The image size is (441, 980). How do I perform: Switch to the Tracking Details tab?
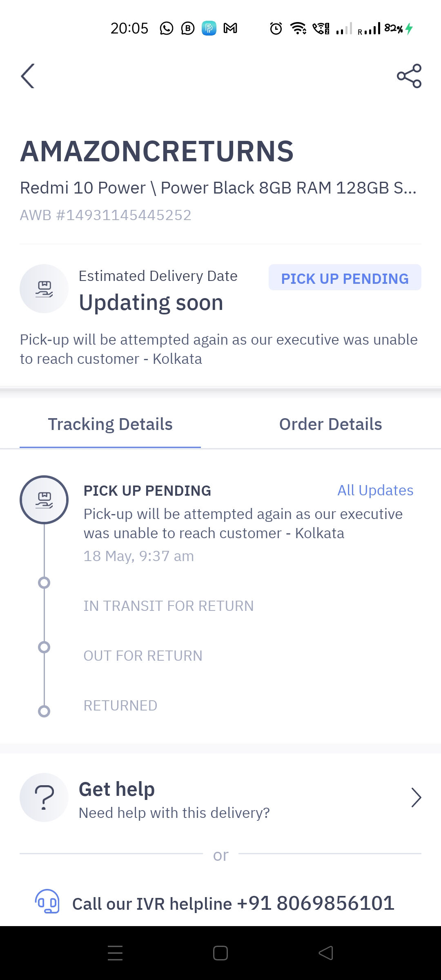(110, 425)
